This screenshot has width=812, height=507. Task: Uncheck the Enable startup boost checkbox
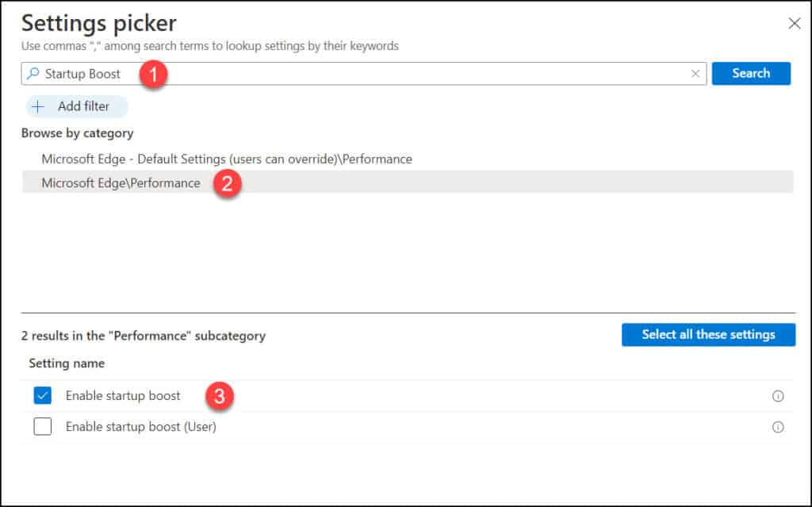43,396
